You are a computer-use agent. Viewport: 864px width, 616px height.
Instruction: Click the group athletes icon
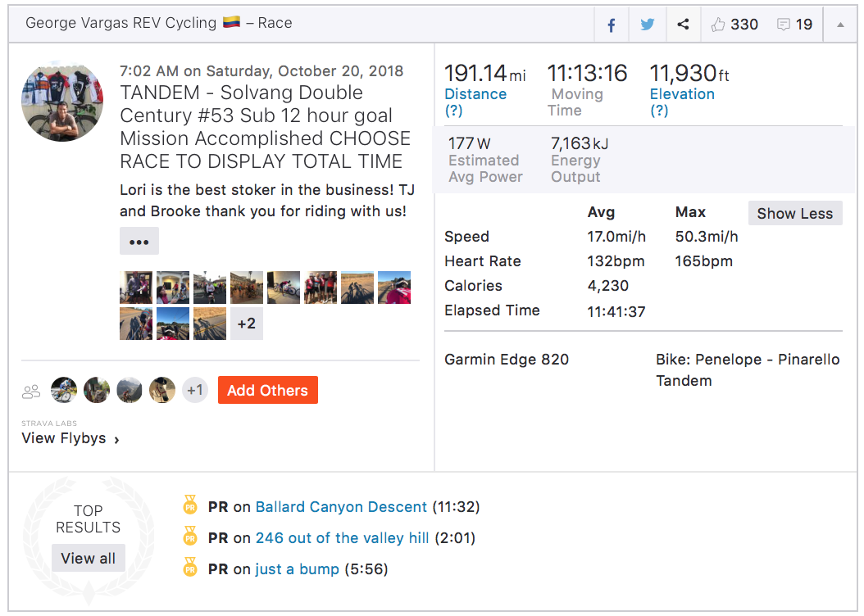[31, 392]
